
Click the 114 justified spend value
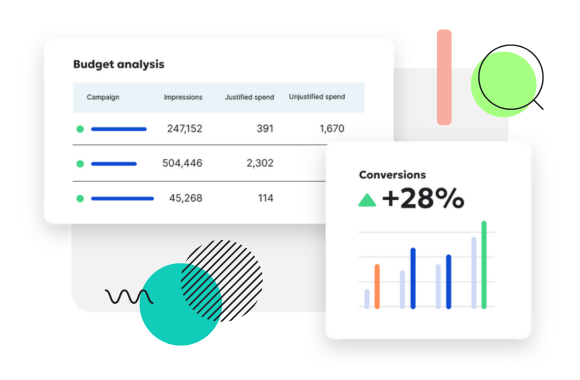coord(266,198)
